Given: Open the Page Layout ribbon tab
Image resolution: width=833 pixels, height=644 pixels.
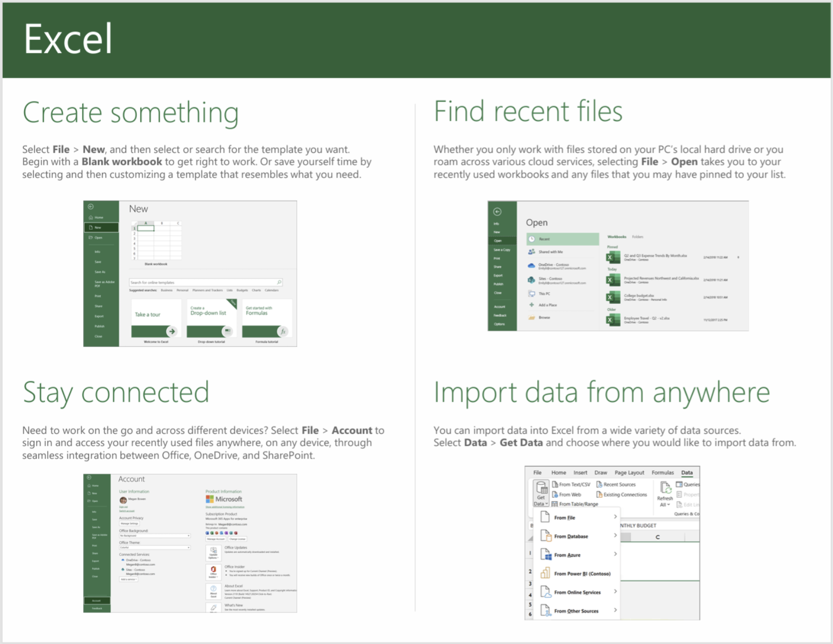Looking at the screenshot, I should pos(629,473).
